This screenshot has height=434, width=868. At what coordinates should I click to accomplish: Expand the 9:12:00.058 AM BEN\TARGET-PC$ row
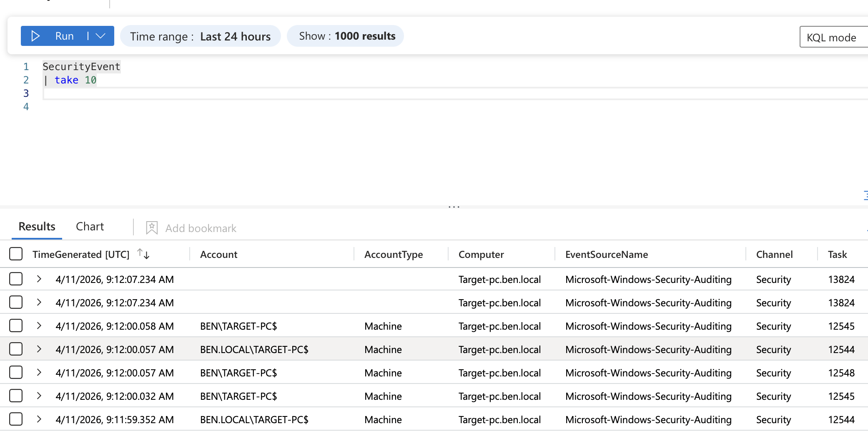tap(39, 326)
